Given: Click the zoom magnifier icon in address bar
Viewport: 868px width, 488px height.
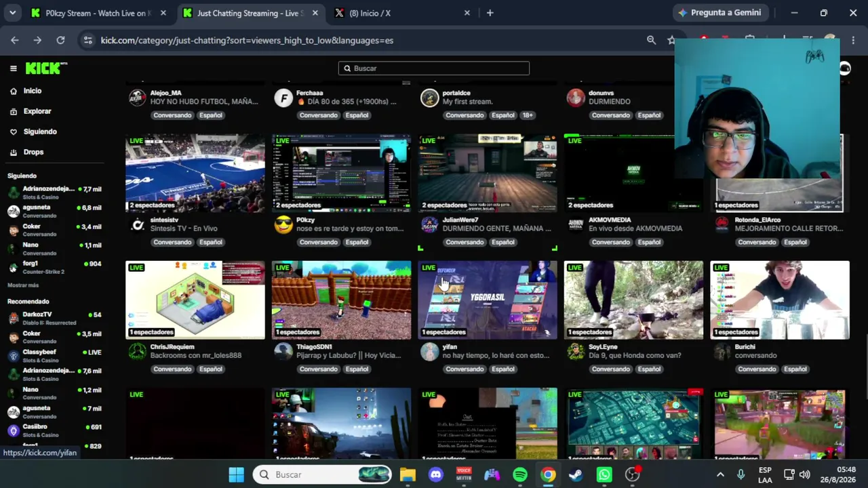Looking at the screenshot, I should 651,40.
